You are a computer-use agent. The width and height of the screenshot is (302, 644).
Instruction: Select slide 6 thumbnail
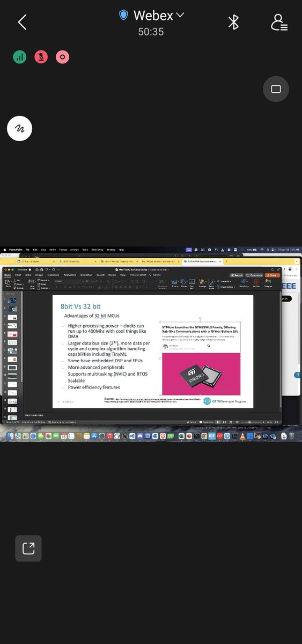[12, 342]
